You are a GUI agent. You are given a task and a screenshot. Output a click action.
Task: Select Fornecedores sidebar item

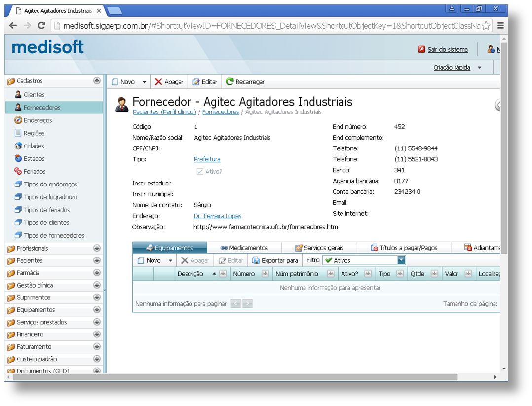[x=54, y=108]
